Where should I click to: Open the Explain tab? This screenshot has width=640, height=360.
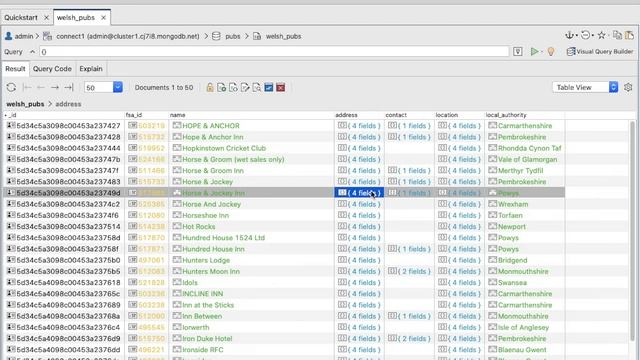[x=91, y=69]
